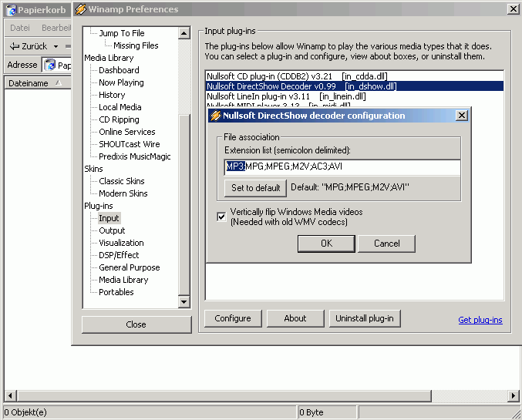Select Plug-ins category in tree
The image size is (522, 420).
click(99, 206)
